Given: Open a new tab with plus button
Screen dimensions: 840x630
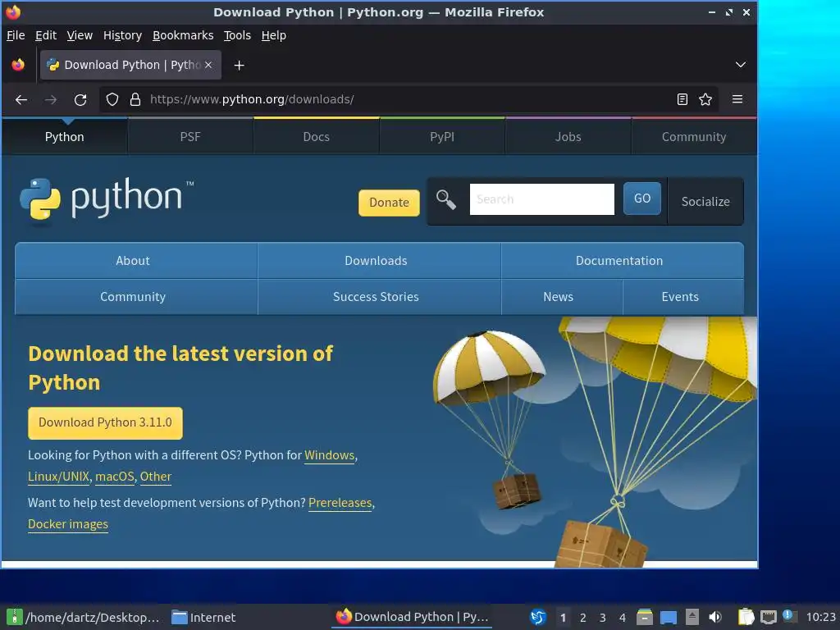Looking at the screenshot, I should 239,66.
